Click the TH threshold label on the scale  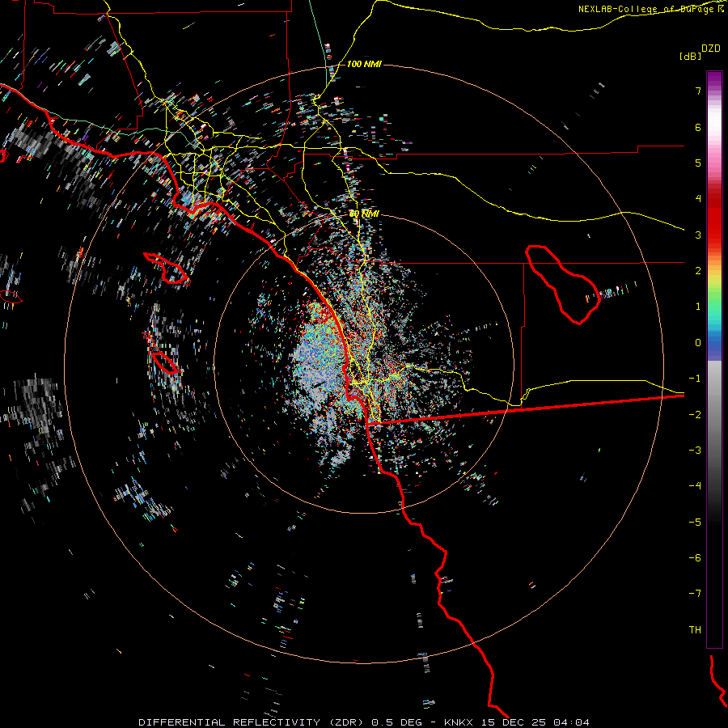pyautogui.click(x=695, y=629)
